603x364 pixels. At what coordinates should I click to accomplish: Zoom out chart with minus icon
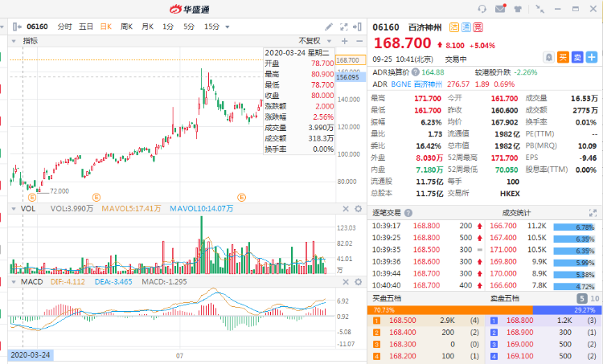(359, 41)
